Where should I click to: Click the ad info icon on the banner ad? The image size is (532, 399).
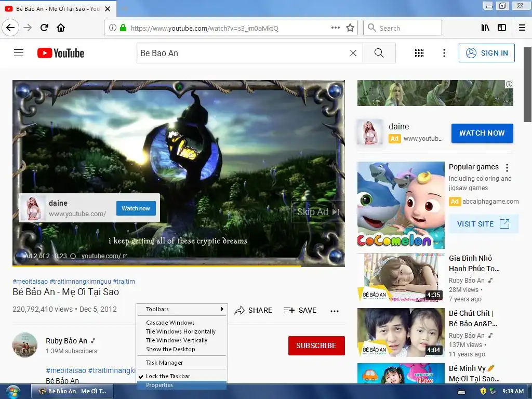(509, 84)
